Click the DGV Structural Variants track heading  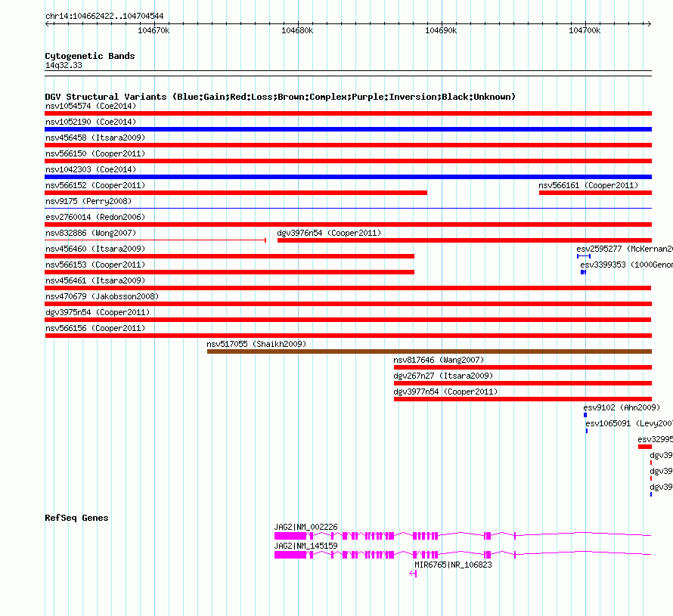281,97
